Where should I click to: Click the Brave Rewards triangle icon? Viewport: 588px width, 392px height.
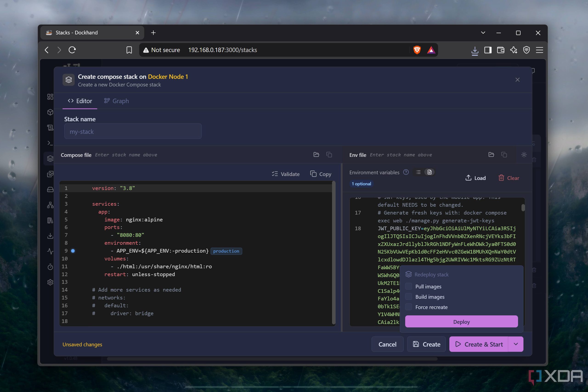(431, 50)
